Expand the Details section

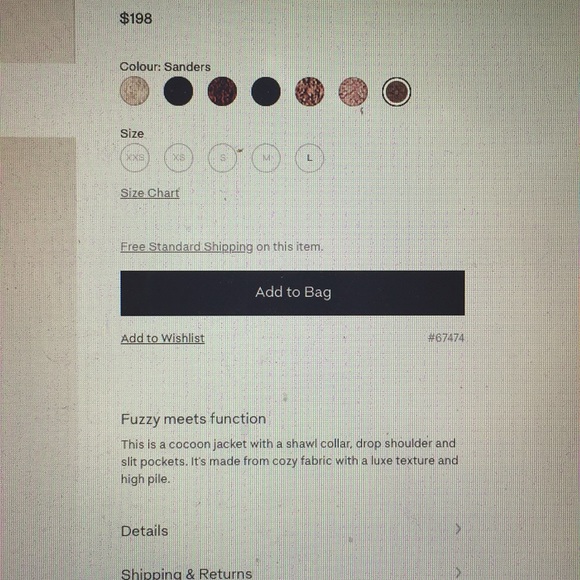click(291, 531)
